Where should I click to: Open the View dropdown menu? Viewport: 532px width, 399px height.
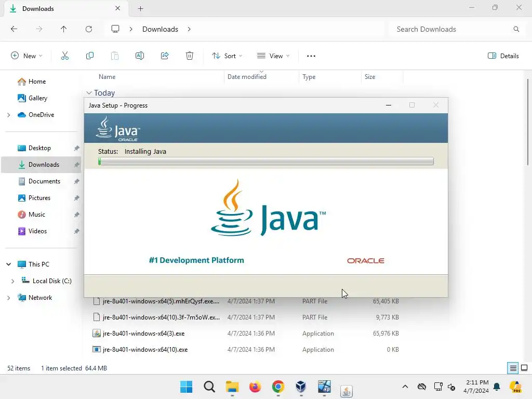point(273,56)
